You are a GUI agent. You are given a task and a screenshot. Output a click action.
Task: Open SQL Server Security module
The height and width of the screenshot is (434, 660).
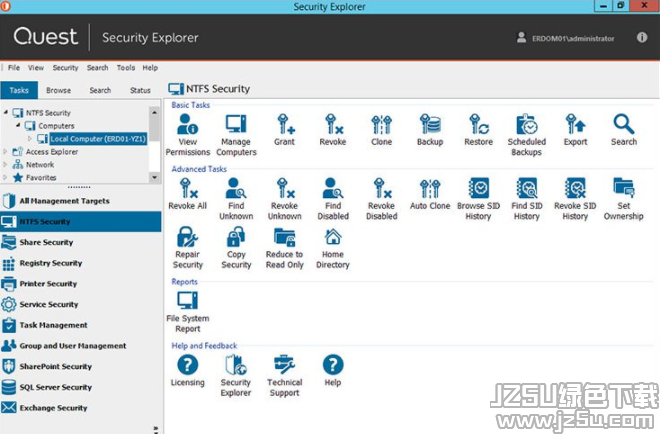click(x=80, y=387)
